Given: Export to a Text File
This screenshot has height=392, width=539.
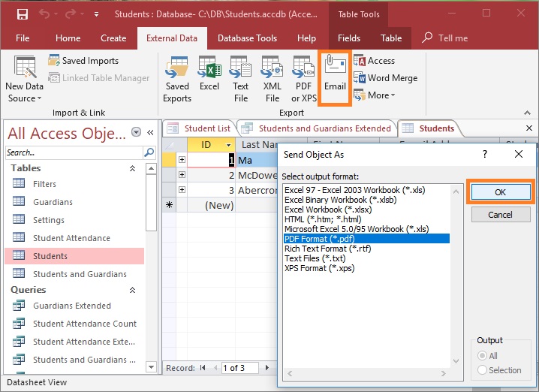Looking at the screenshot, I should [241, 80].
